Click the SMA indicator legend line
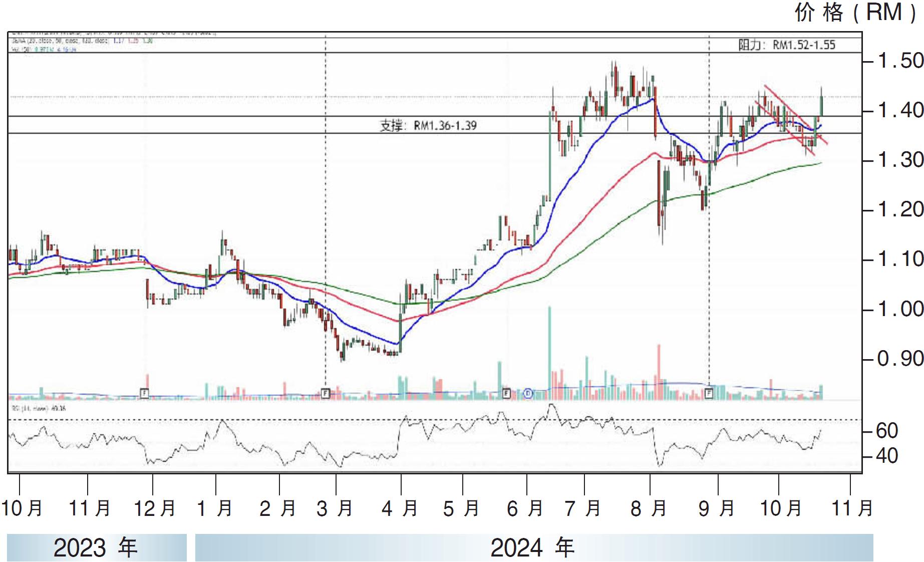924x562 pixels. click(x=83, y=41)
